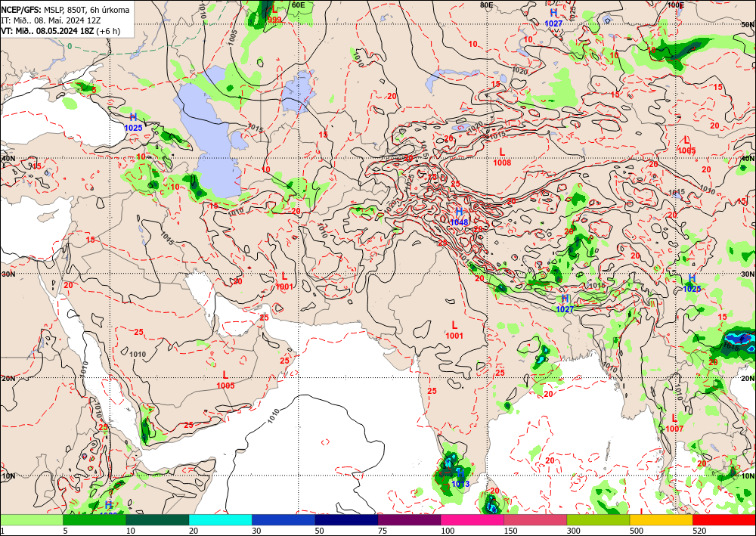Click the L 999 low pressure label
Viewport: 756px width, 536px height.
coord(274,14)
